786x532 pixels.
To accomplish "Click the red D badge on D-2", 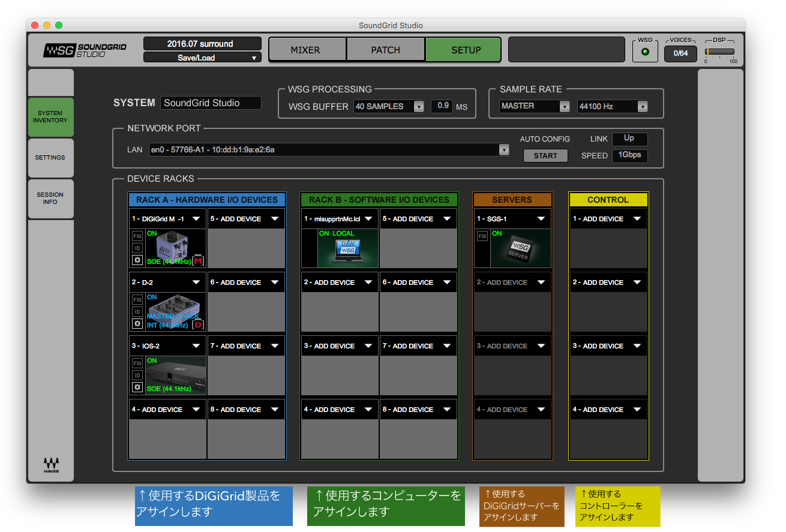I will click(x=199, y=324).
